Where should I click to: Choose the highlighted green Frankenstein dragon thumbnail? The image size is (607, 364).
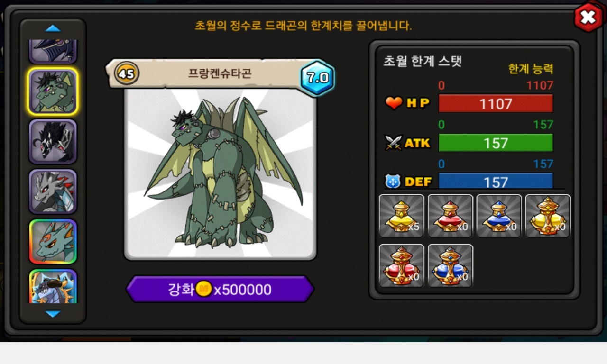coord(53,91)
